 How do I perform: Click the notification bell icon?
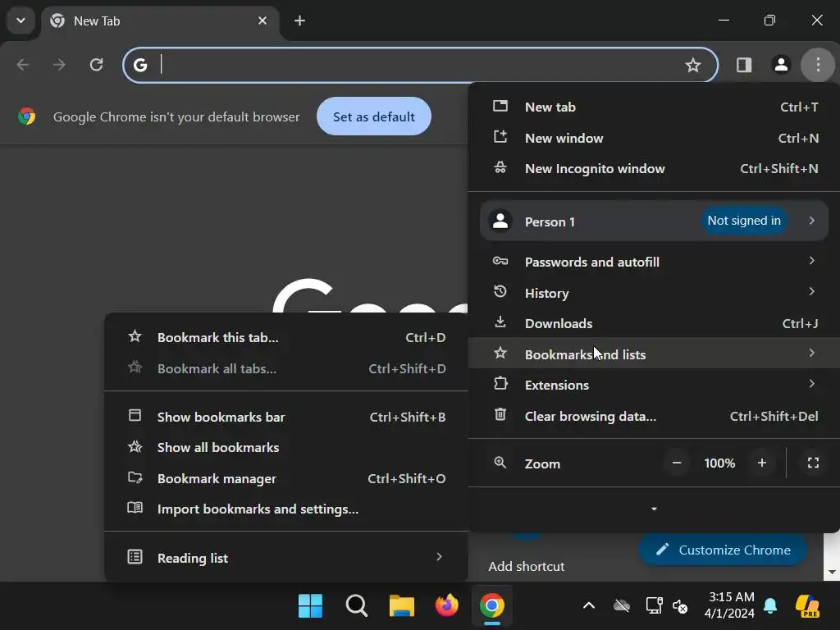pos(770,605)
